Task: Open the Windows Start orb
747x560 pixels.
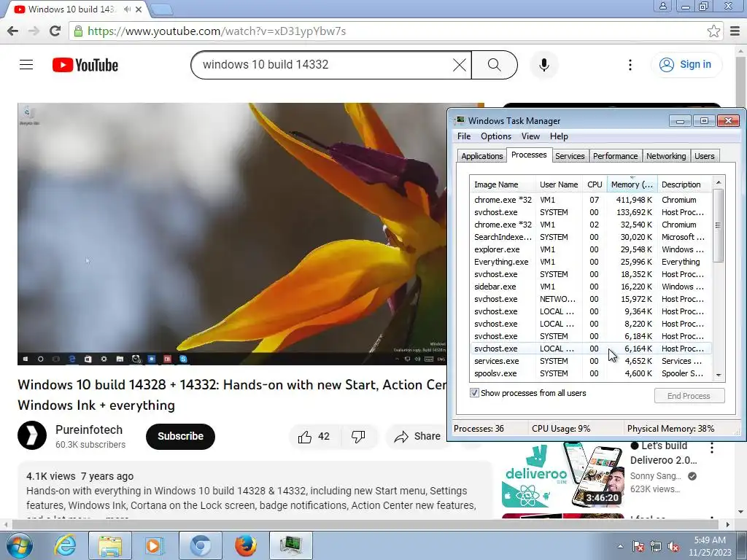Action: pyautogui.click(x=20, y=545)
